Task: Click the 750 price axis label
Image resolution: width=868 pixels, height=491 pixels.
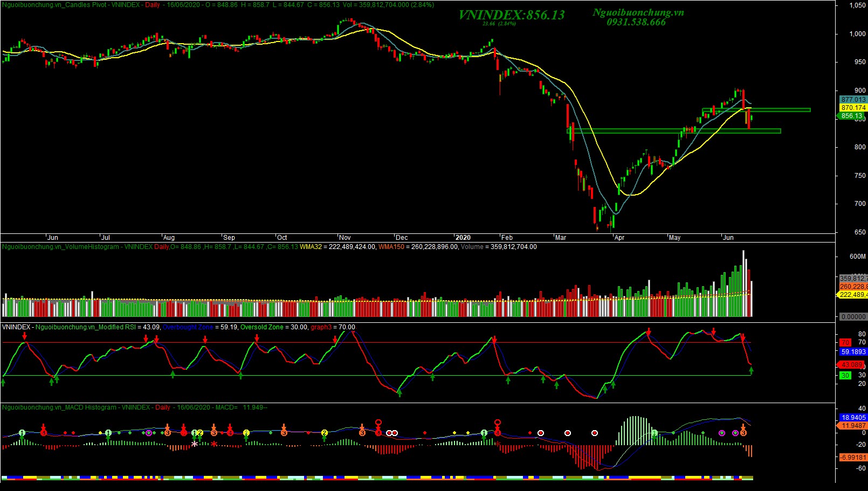Action: 860,176
